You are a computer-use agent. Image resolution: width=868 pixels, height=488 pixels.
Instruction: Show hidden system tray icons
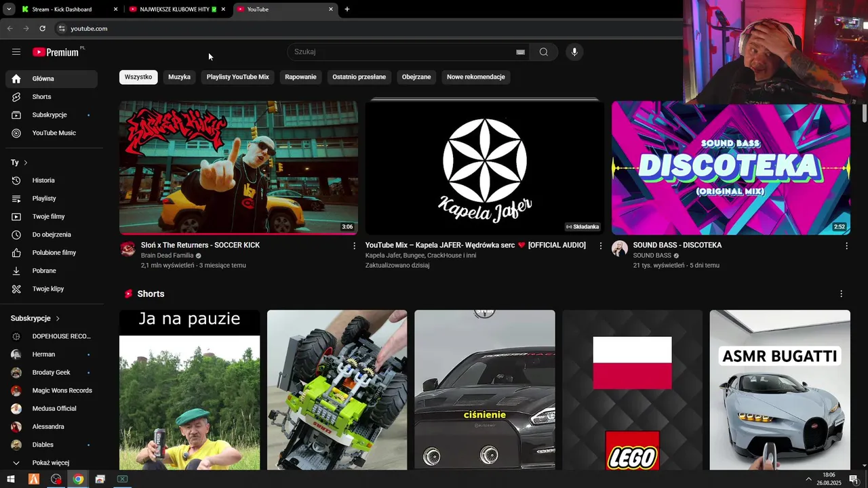coord(808,479)
